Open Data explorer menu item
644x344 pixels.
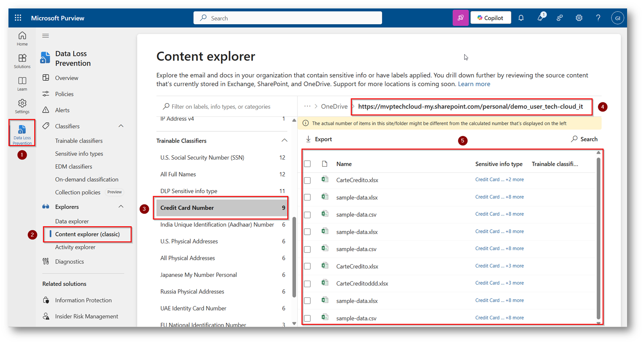(72, 221)
